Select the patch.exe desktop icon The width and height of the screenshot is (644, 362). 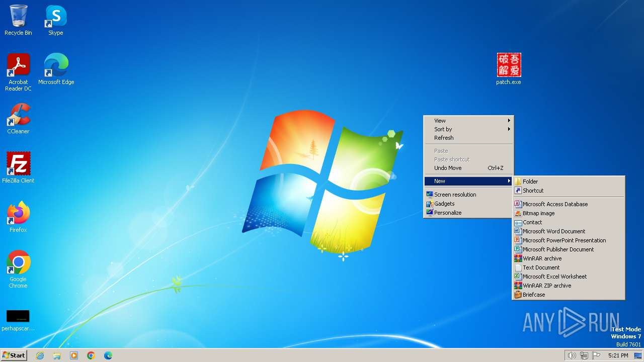tap(509, 69)
